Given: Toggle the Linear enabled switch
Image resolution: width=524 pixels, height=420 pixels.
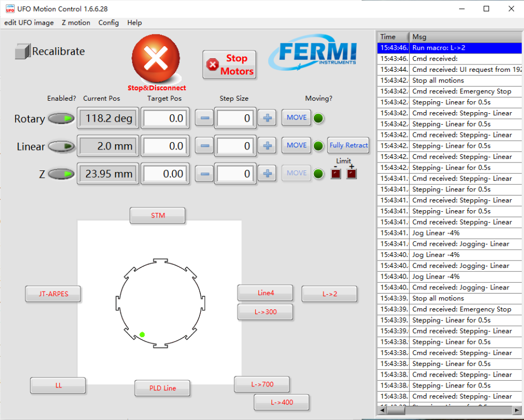Looking at the screenshot, I should click(x=61, y=147).
